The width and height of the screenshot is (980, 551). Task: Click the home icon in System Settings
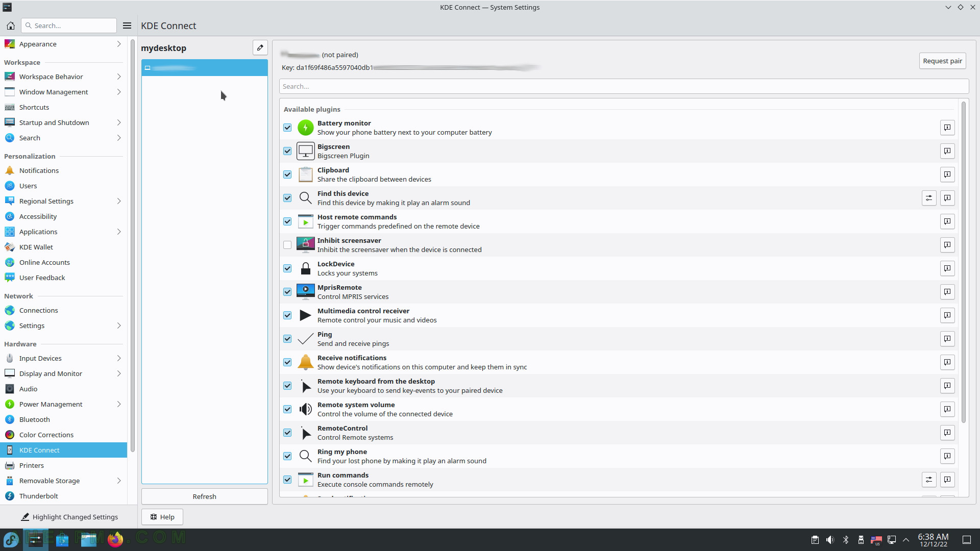[10, 26]
